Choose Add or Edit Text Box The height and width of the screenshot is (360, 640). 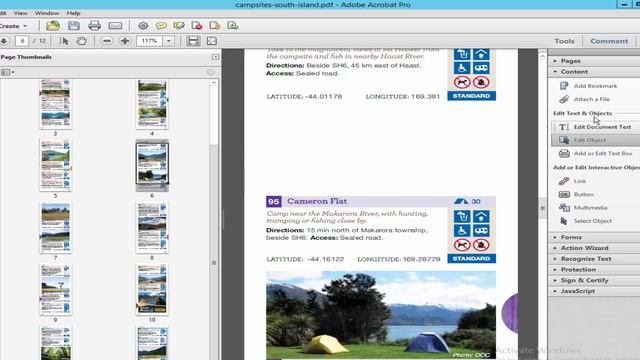[596, 153]
